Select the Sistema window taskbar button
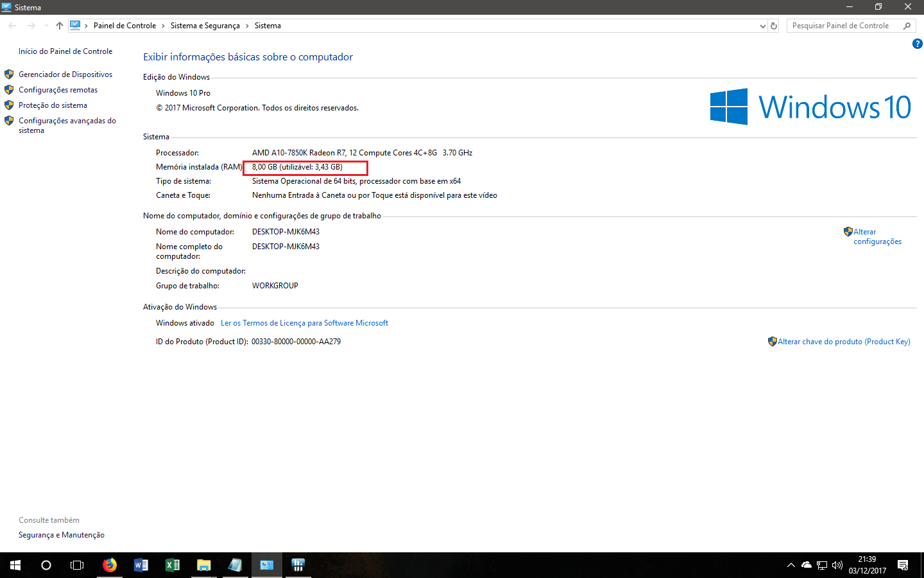The width and height of the screenshot is (924, 578). (x=267, y=565)
